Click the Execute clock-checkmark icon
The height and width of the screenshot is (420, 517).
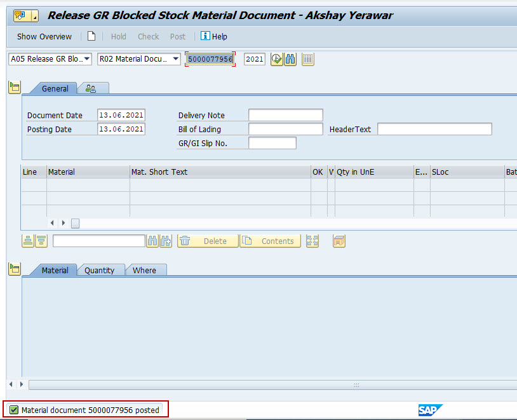277,59
